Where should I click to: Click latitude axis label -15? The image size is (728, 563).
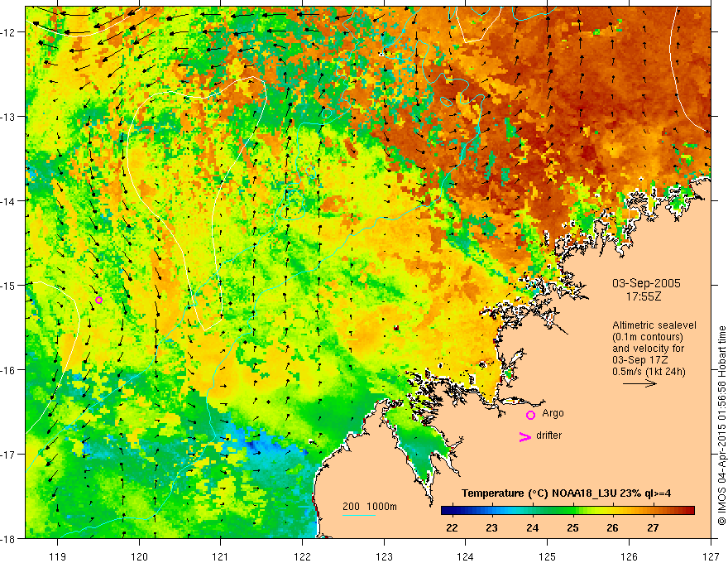tap(9, 285)
